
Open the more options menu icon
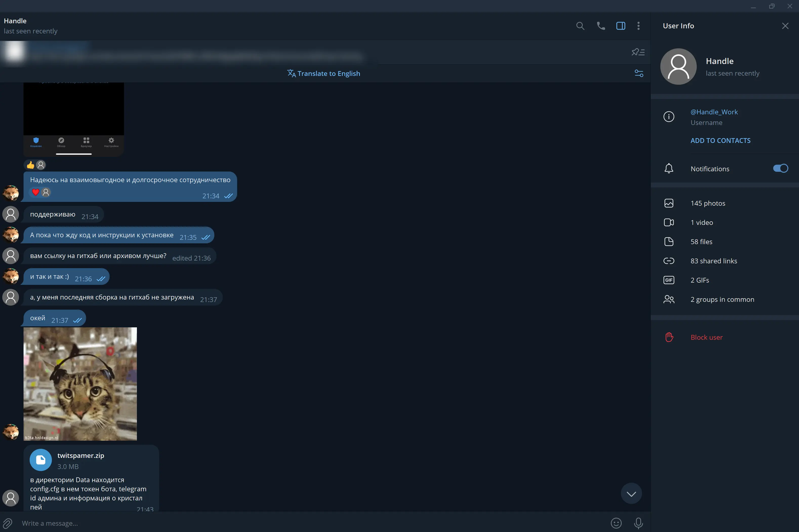639,26
